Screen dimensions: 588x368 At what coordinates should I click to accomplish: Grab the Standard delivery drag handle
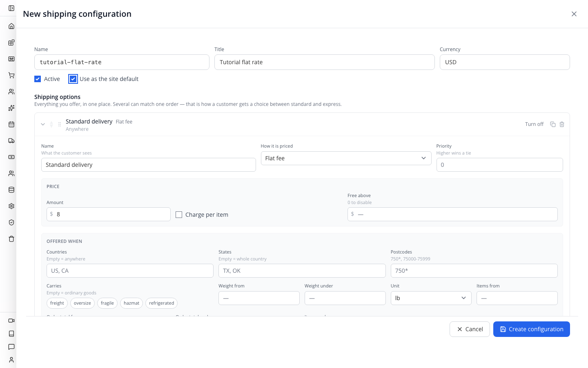point(60,124)
